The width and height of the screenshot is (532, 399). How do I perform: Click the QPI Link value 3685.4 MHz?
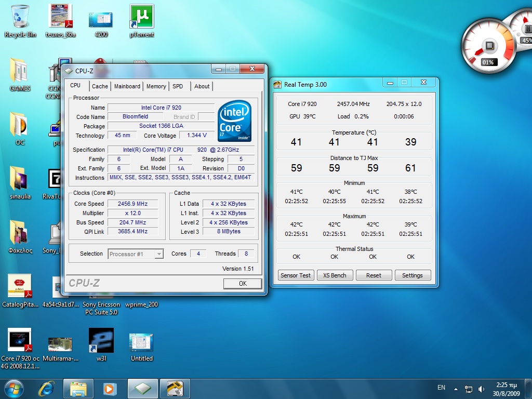[x=132, y=231]
